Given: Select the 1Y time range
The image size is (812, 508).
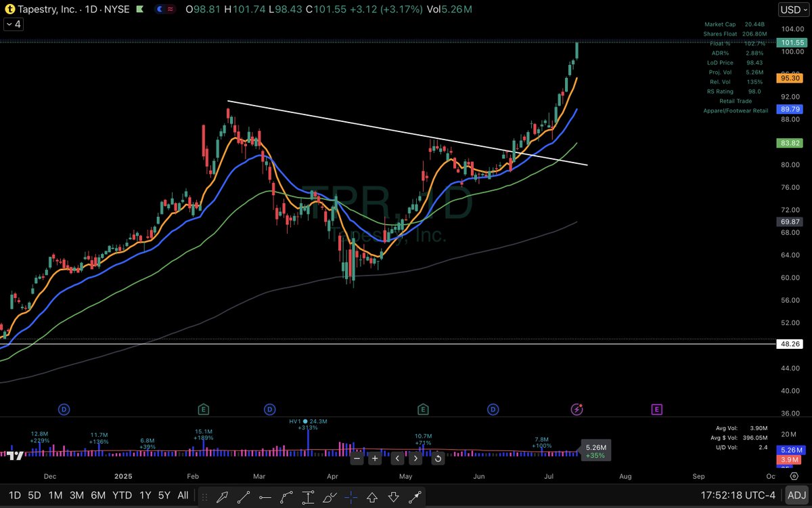Looking at the screenshot, I should 144,495.
